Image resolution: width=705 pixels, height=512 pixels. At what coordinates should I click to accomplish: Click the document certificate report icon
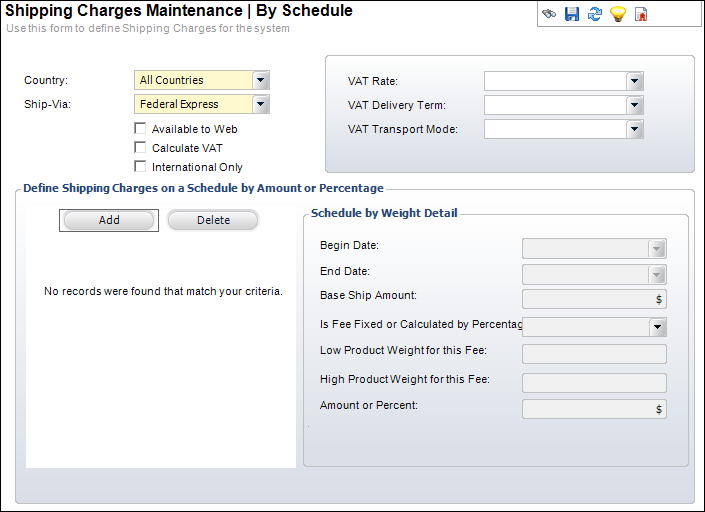tap(641, 14)
